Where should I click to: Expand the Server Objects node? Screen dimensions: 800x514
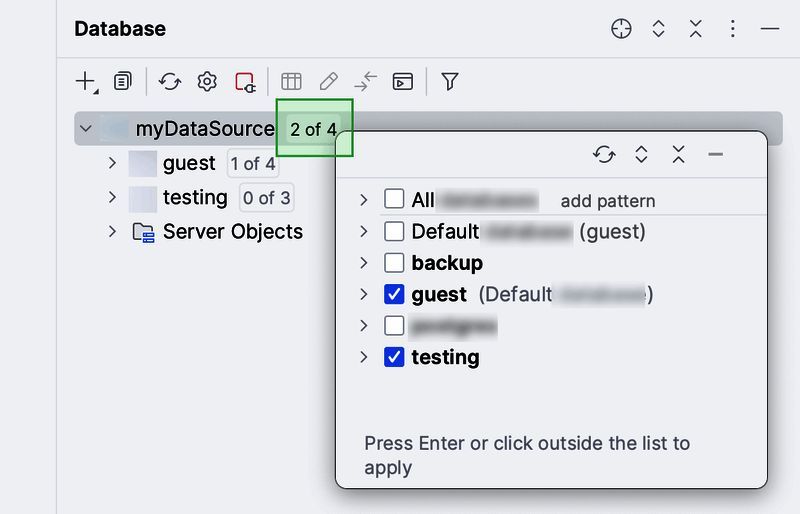[112, 232]
